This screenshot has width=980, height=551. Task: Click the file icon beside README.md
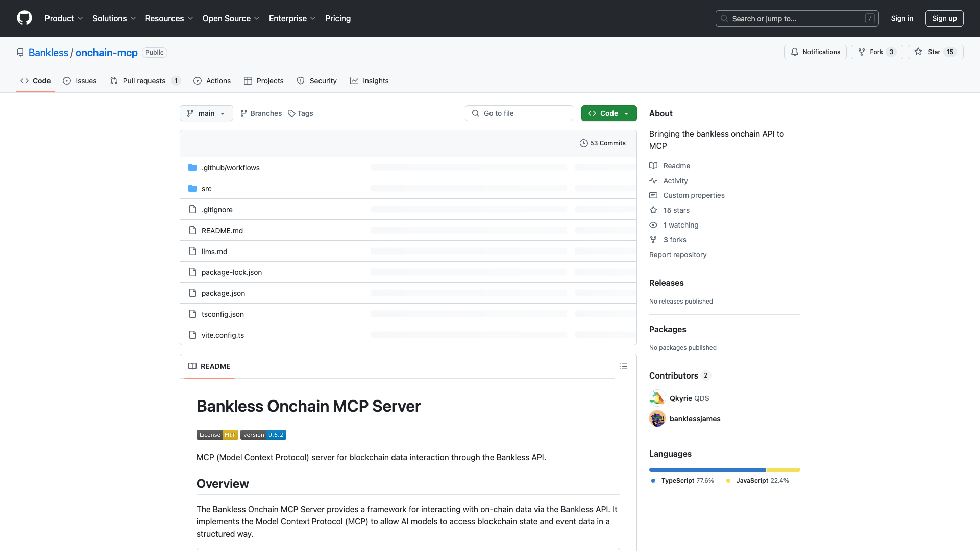[x=192, y=230]
